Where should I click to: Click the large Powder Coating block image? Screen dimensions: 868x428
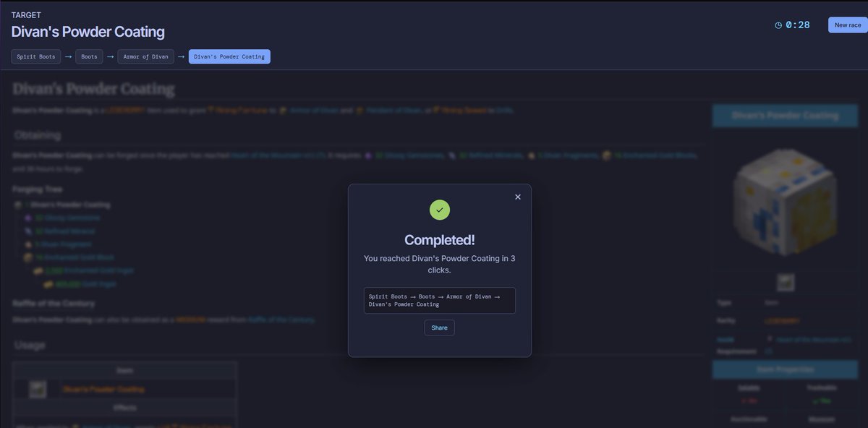tap(785, 202)
